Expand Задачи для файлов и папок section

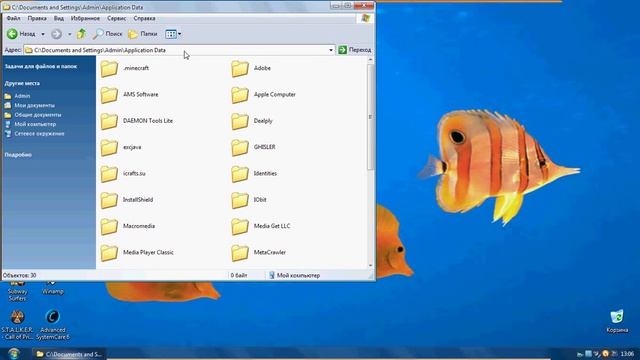pos(41,66)
